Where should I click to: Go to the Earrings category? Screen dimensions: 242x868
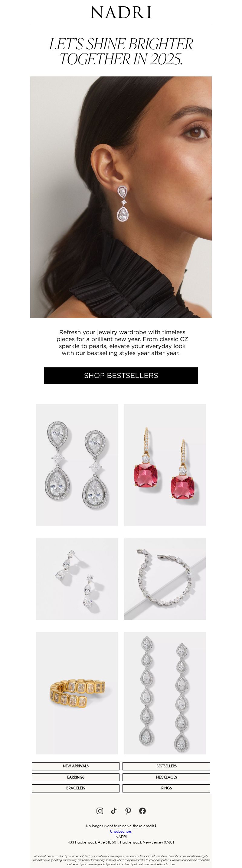tap(76, 777)
